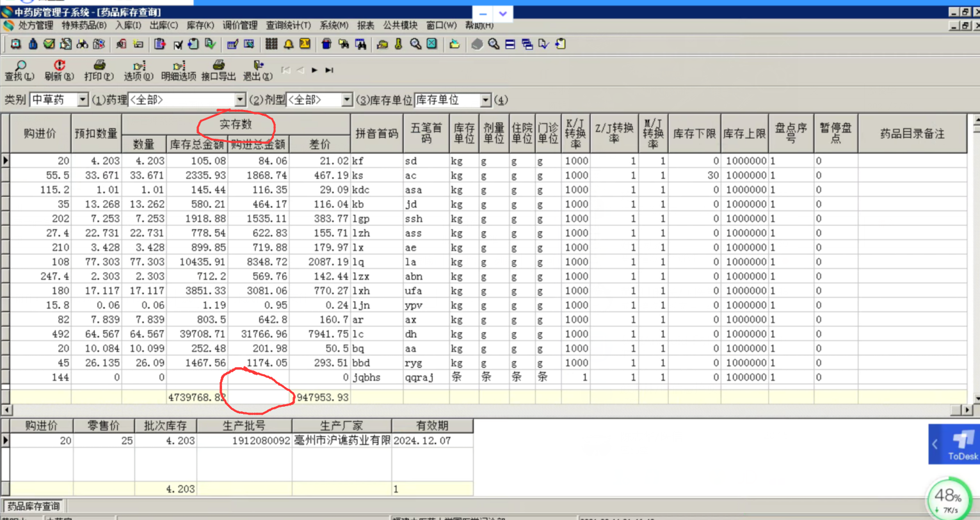Expand the 库存单位 dropdown
Screen dimensions: 980x520
(x=485, y=100)
